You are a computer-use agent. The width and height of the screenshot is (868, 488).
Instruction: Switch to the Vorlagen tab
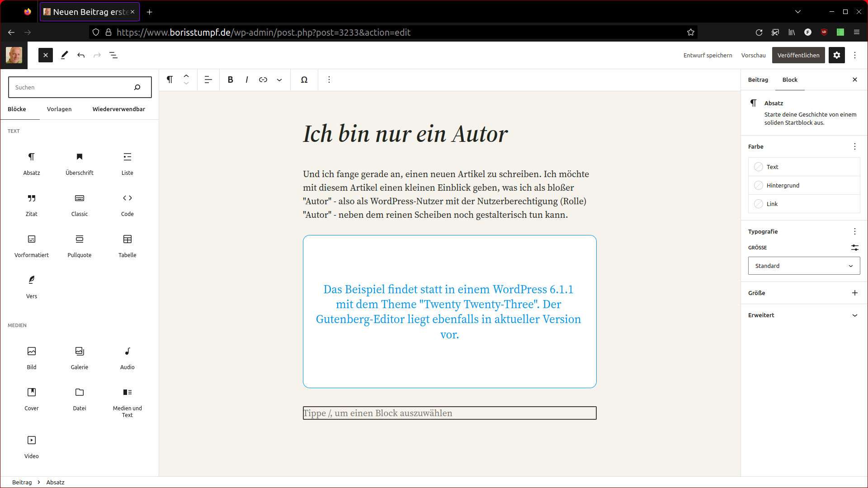click(x=59, y=109)
